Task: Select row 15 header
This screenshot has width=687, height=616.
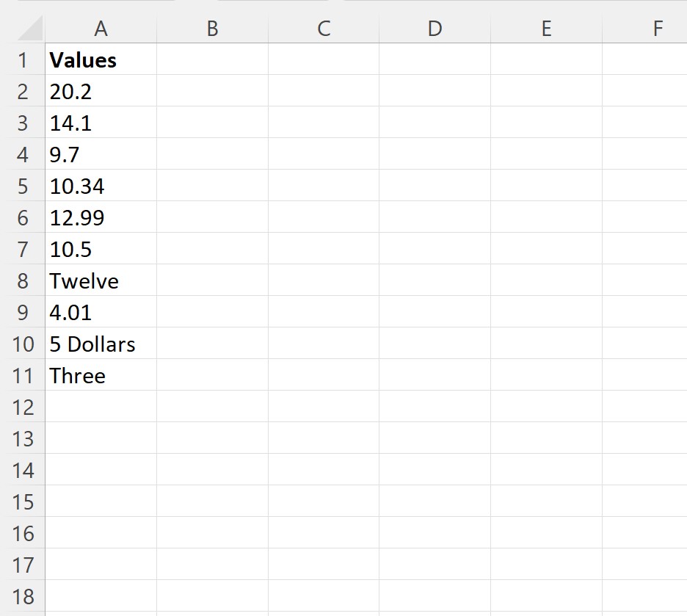Action: (x=23, y=501)
